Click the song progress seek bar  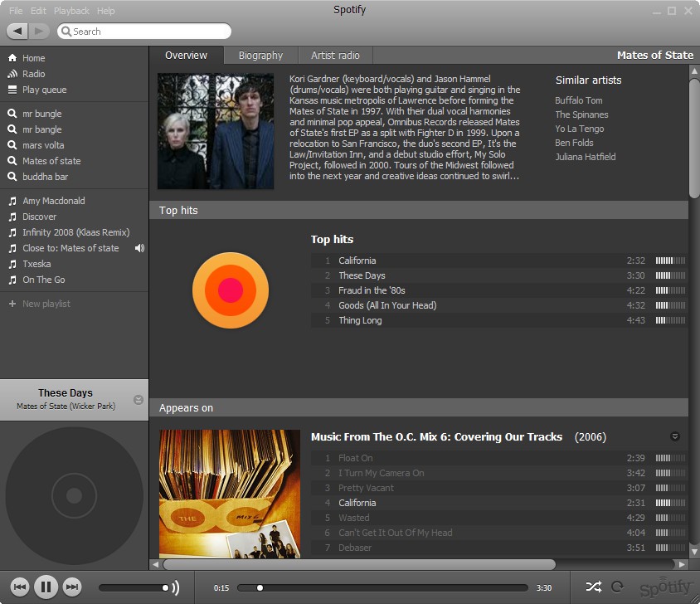click(382, 588)
